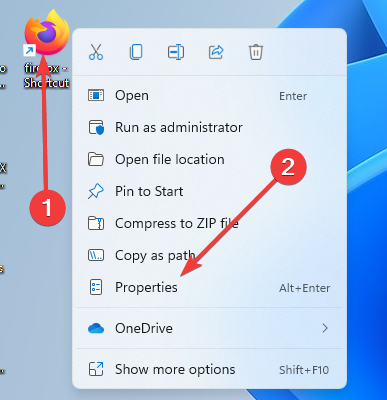The image size is (387, 400).
Task: Choose Compress to ZIP file
Action: [209, 223]
